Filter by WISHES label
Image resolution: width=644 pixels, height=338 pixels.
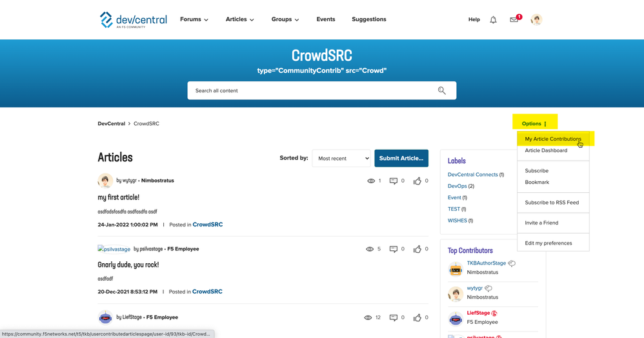point(457,221)
